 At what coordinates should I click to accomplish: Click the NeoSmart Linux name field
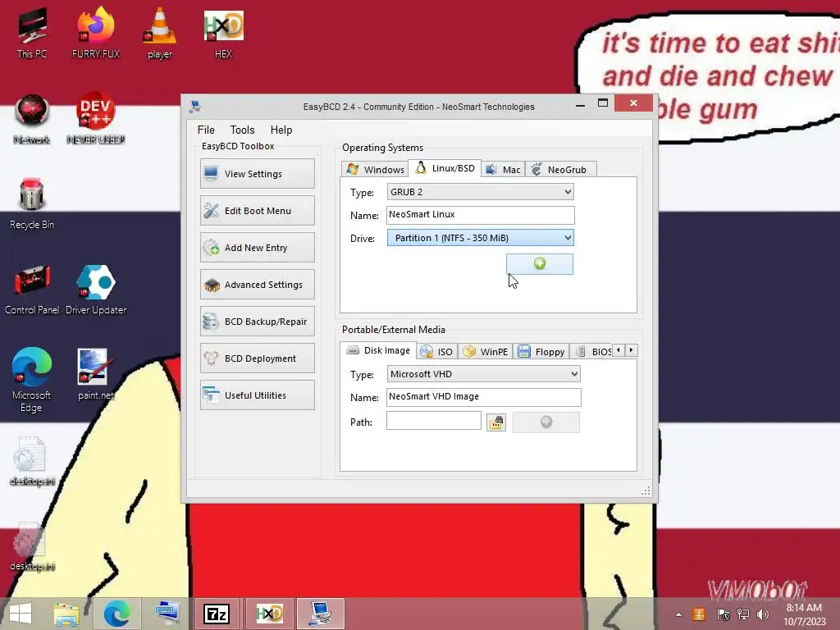click(481, 215)
